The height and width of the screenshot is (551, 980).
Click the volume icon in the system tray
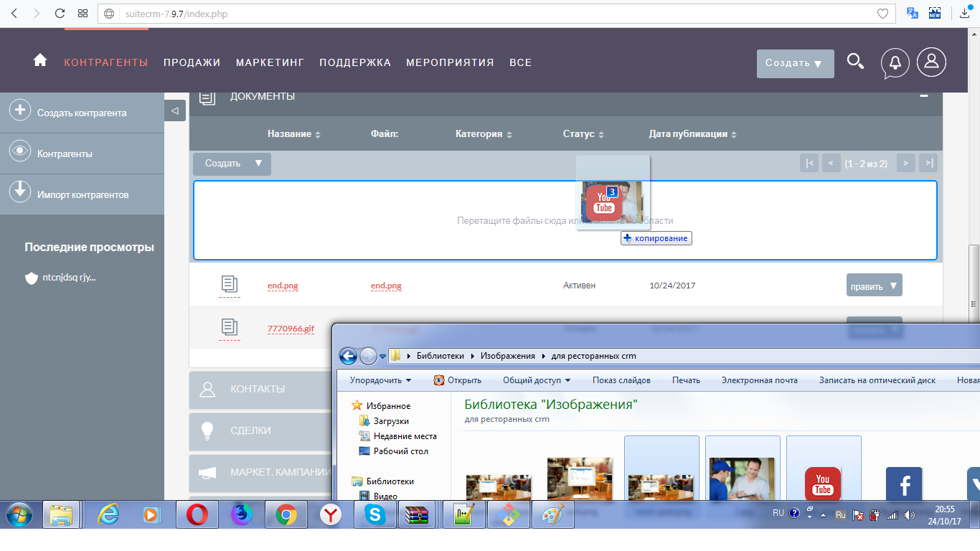[910, 514]
